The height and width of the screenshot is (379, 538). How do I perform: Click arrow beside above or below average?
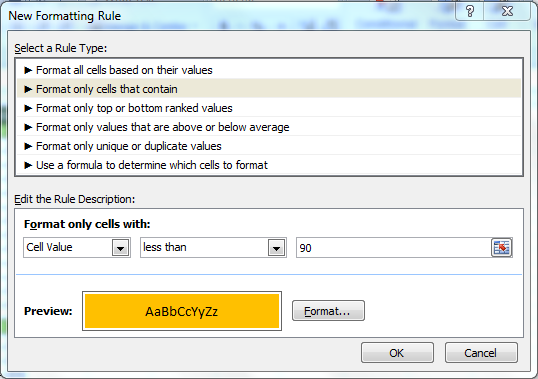28,127
